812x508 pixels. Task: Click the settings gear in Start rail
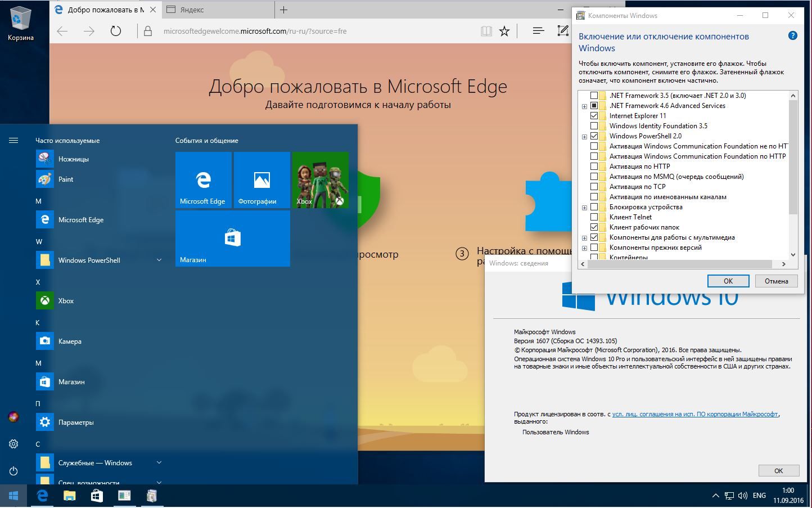pyautogui.click(x=13, y=444)
